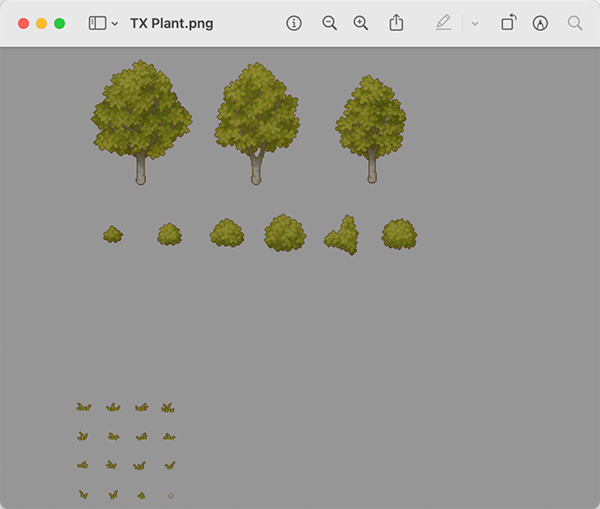Open the search field magnifier

point(575,23)
